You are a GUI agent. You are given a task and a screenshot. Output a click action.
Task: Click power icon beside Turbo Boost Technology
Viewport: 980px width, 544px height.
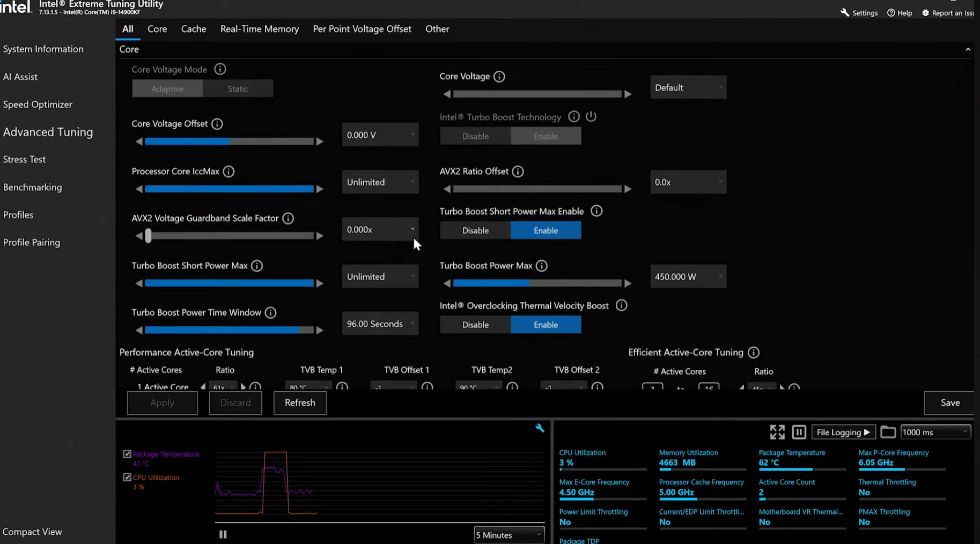click(x=591, y=116)
